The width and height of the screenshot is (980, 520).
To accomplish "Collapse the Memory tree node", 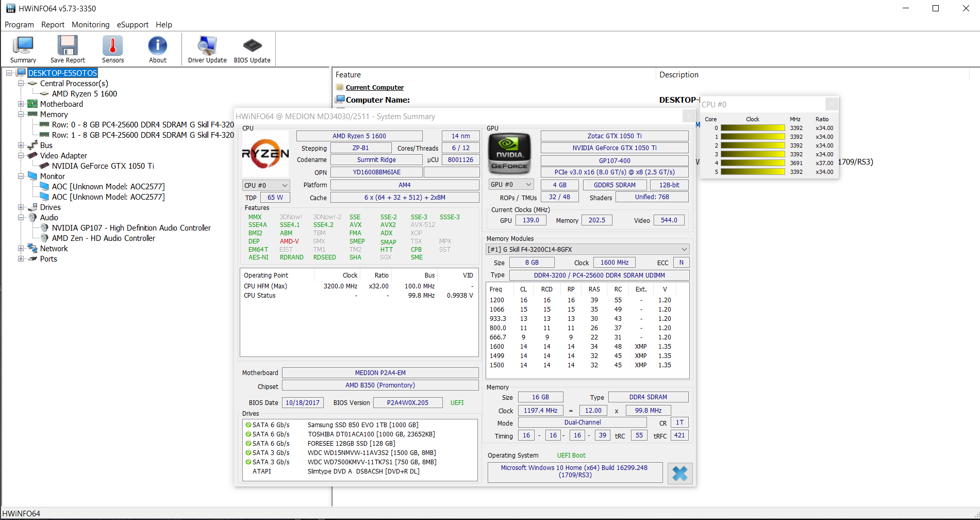I will click(x=21, y=114).
